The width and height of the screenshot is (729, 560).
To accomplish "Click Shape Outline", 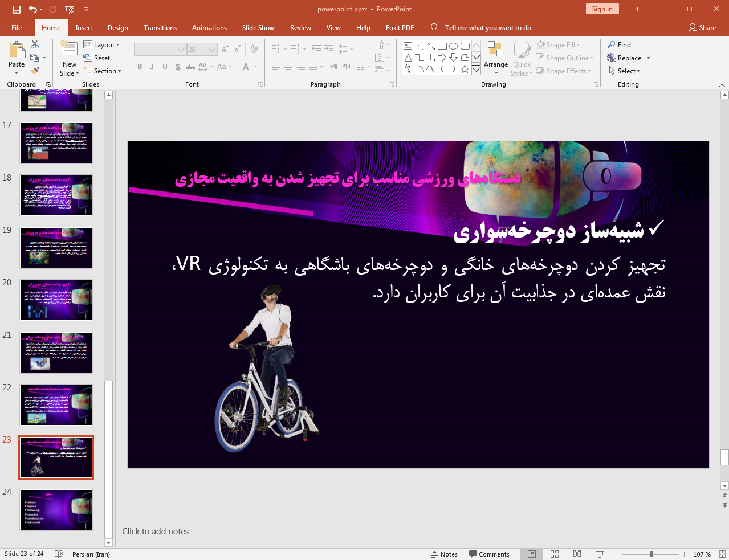I will 565,58.
